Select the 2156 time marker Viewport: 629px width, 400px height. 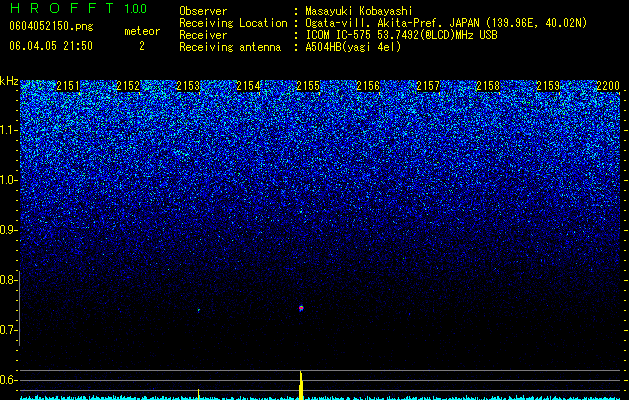[368, 86]
